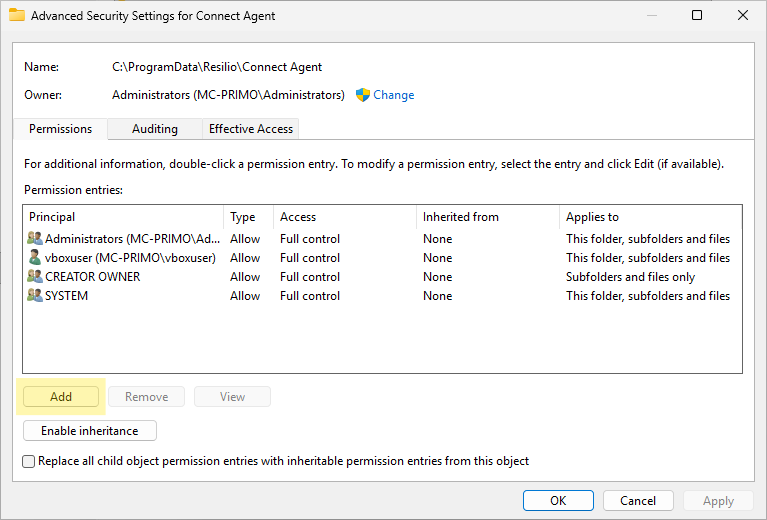Enable replace all child object permissions checkbox
The image size is (767, 520).
[29, 461]
